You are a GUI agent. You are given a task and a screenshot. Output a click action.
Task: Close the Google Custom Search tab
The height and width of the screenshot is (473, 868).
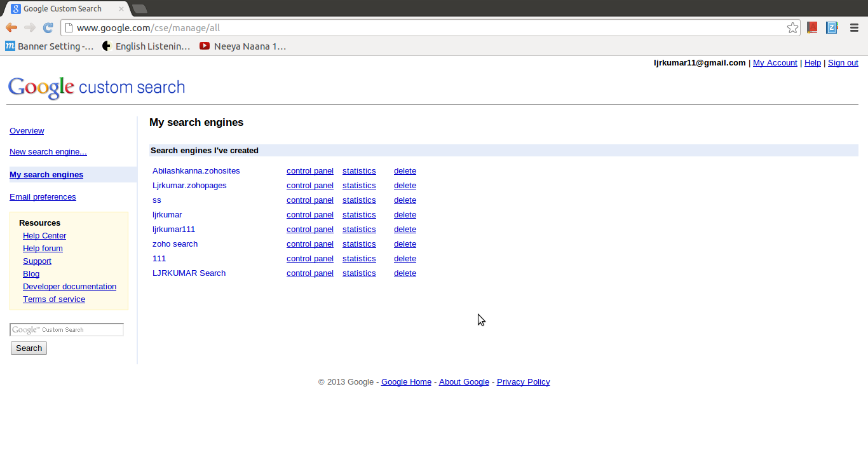pyautogui.click(x=121, y=9)
